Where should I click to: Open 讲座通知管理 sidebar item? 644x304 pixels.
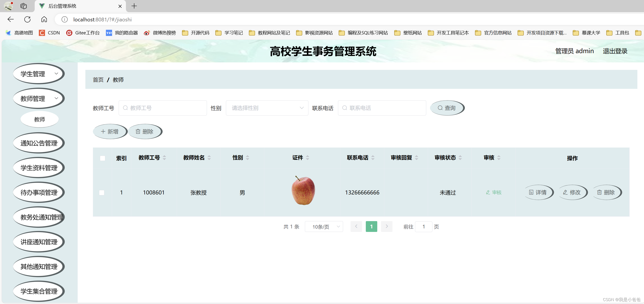point(39,242)
